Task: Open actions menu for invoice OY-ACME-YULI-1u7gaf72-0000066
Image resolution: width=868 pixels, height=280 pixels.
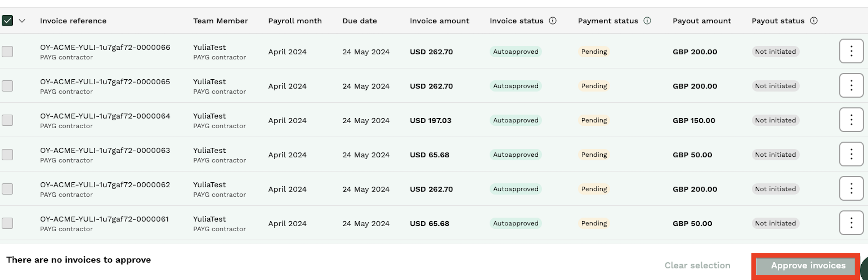Action: (x=851, y=52)
